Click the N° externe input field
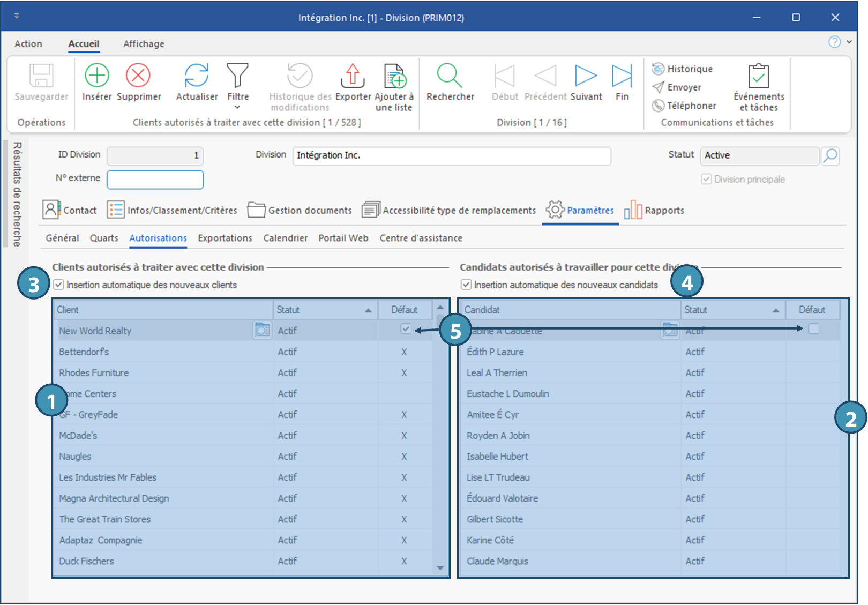The image size is (868, 605). 155,180
